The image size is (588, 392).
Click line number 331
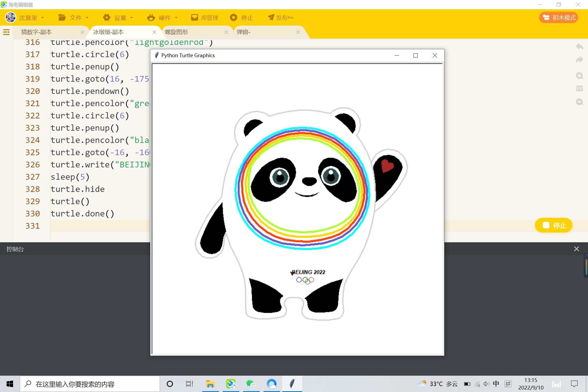33,226
